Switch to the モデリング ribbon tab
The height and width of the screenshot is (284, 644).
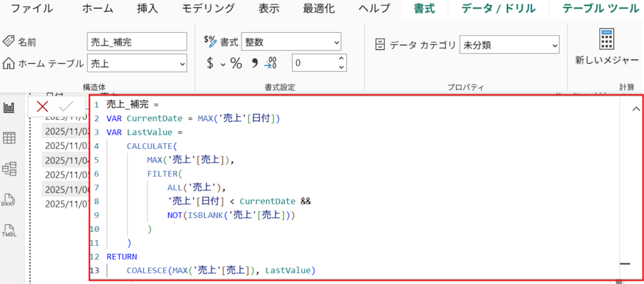208,9
